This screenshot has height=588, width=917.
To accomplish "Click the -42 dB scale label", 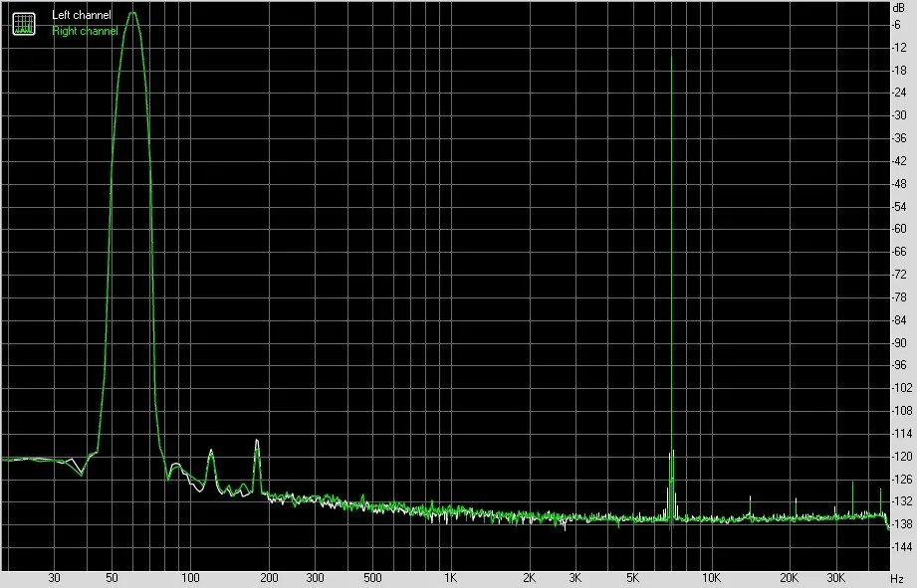I will pos(899,161).
